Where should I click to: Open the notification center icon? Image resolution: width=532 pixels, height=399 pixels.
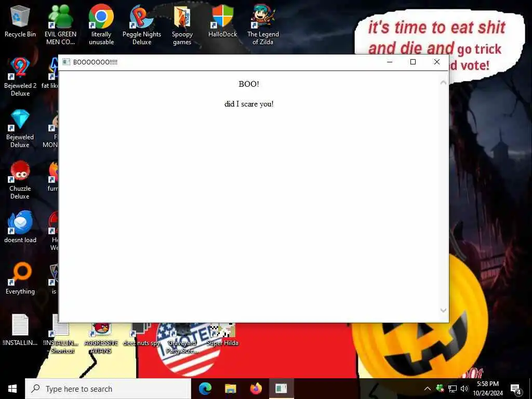(x=515, y=389)
